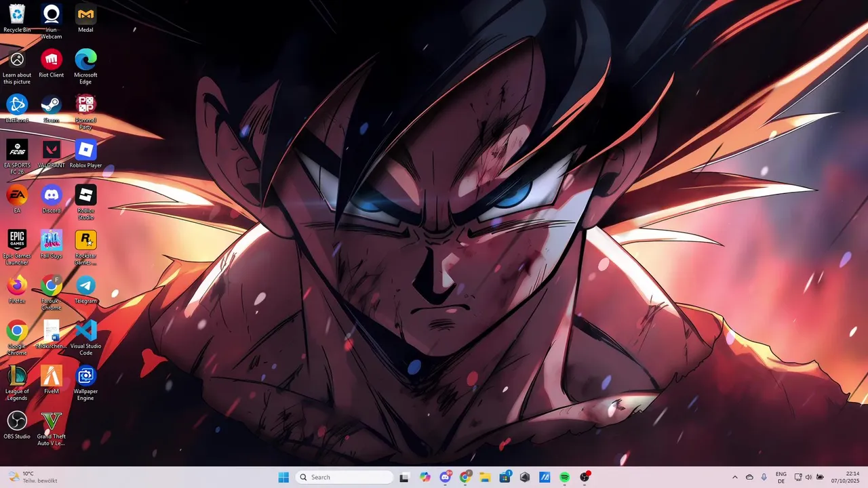This screenshot has height=488, width=868.
Task: Select the Visual Studio Code shortcut
Action: (x=85, y=338)
